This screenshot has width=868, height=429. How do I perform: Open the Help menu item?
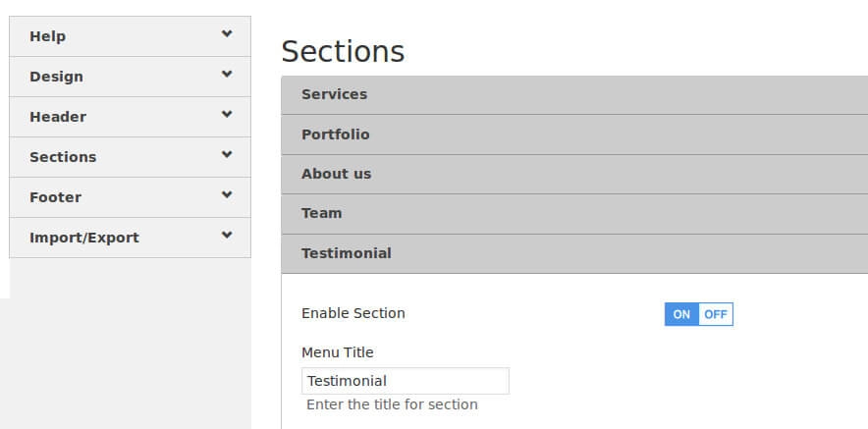point(47,36)
